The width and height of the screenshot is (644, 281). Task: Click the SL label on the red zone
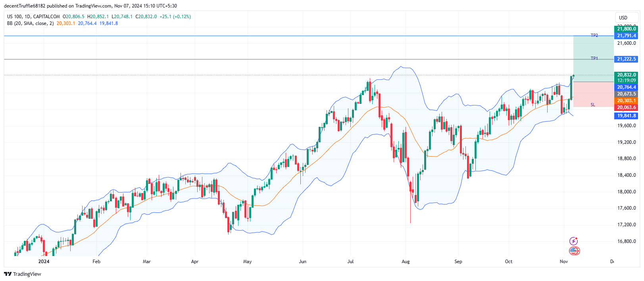click(593, 105)
